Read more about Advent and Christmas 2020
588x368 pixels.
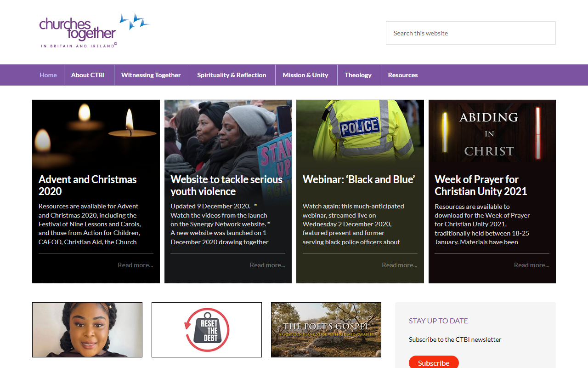click(x=136, y=265)
